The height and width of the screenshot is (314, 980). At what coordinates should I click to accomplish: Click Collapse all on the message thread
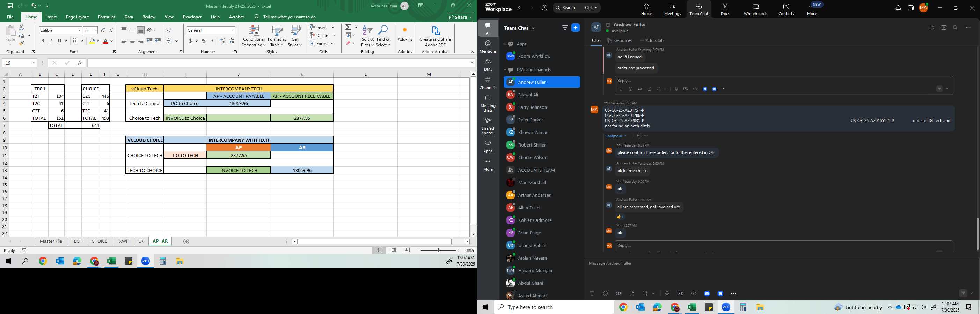point(616,136)
